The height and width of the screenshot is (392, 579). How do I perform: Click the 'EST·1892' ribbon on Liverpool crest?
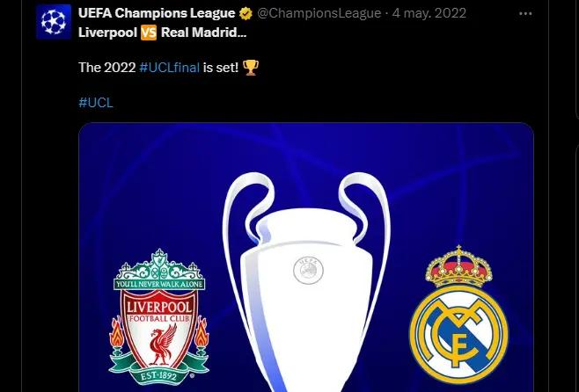[x=159, y=376]
